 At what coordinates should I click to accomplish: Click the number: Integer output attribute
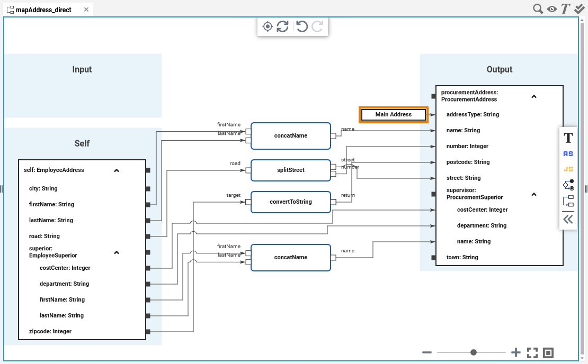click(x=467, y=146)
